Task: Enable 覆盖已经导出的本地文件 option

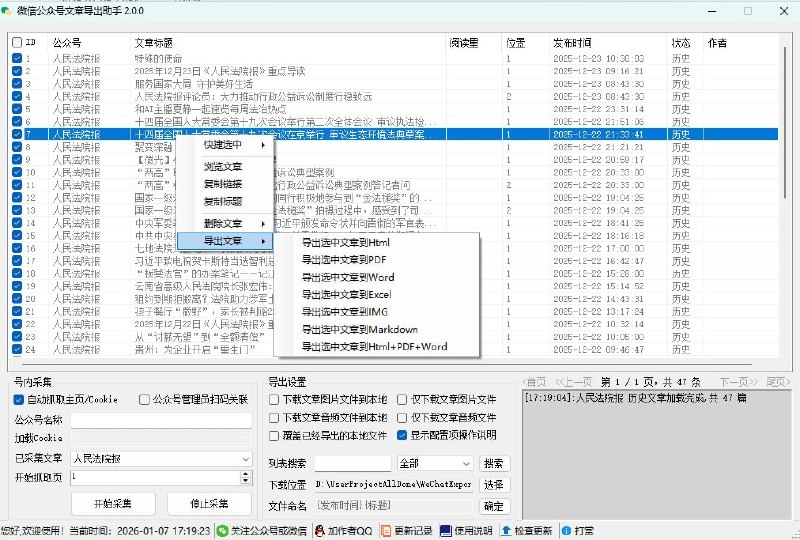Action: pos(274,435)
